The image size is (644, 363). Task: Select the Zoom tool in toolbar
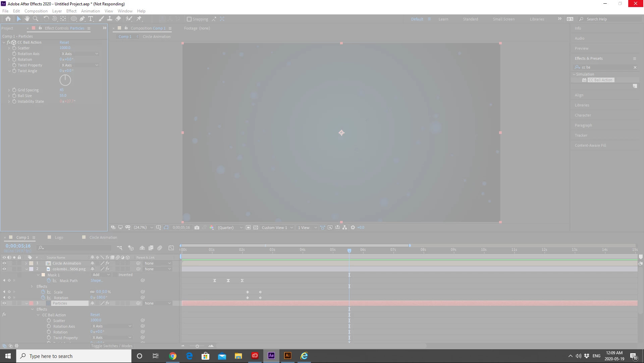(x=35, y=19)
